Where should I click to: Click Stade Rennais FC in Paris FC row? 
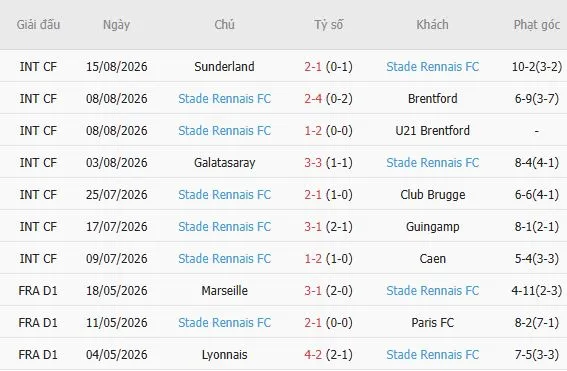[225, 323]
